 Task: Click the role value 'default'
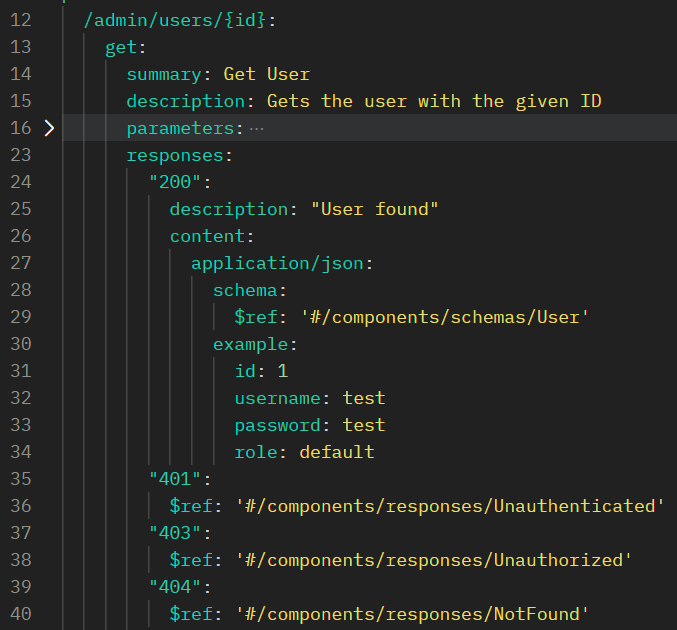click(x=337, y=452)
